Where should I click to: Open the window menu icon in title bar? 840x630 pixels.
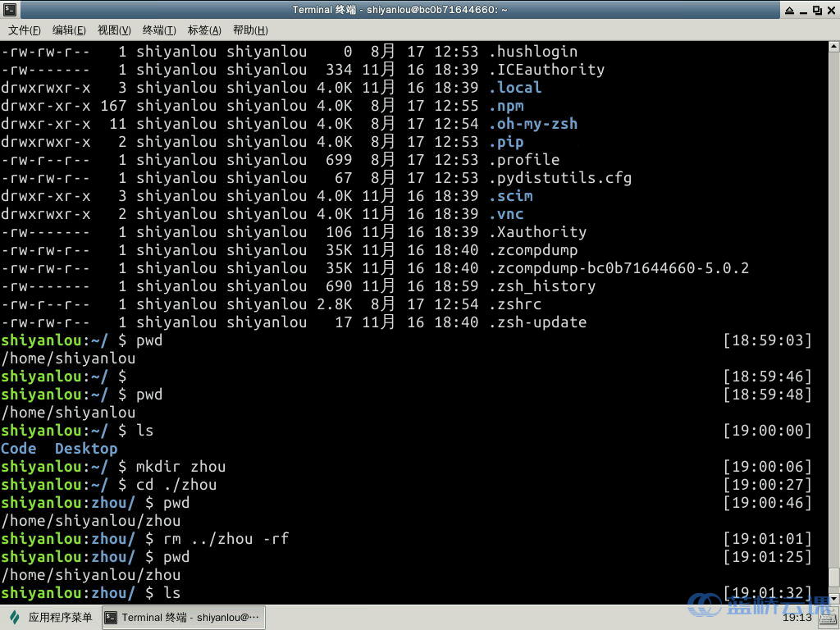coord(9,9)
